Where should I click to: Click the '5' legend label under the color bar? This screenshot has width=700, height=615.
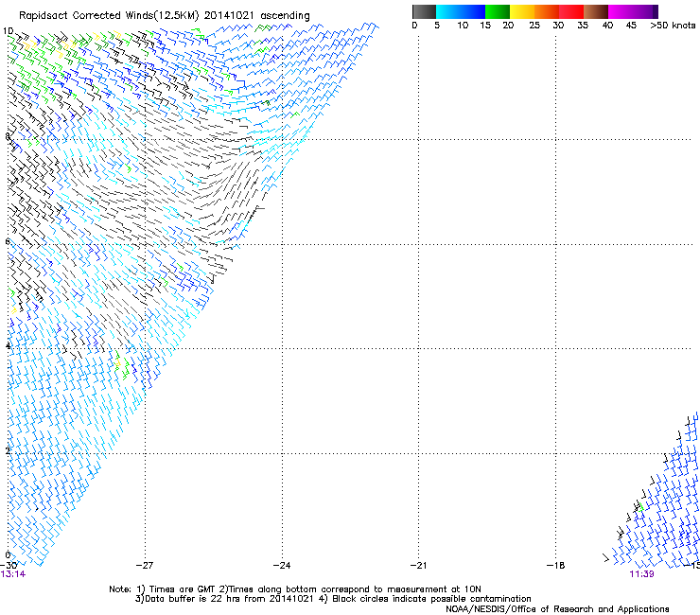(x=437, y=25)
